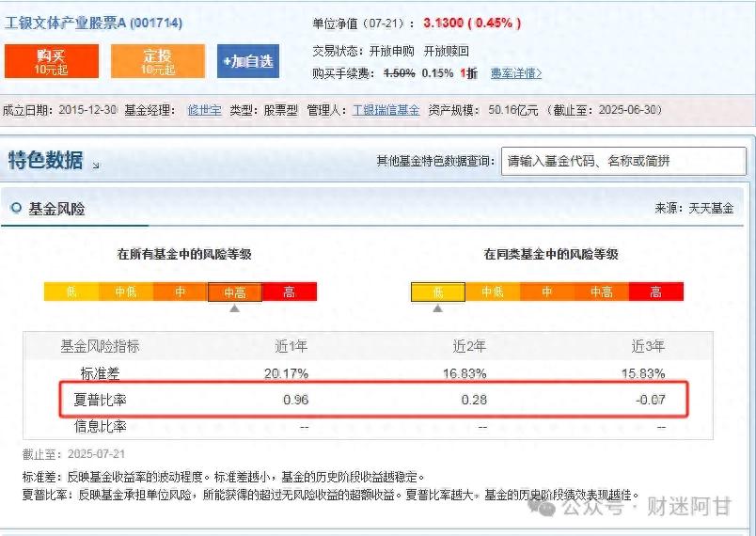This screenshot has height=536, width=756.
Task: Select 基金风险 section tab
Action: (56, 209)
